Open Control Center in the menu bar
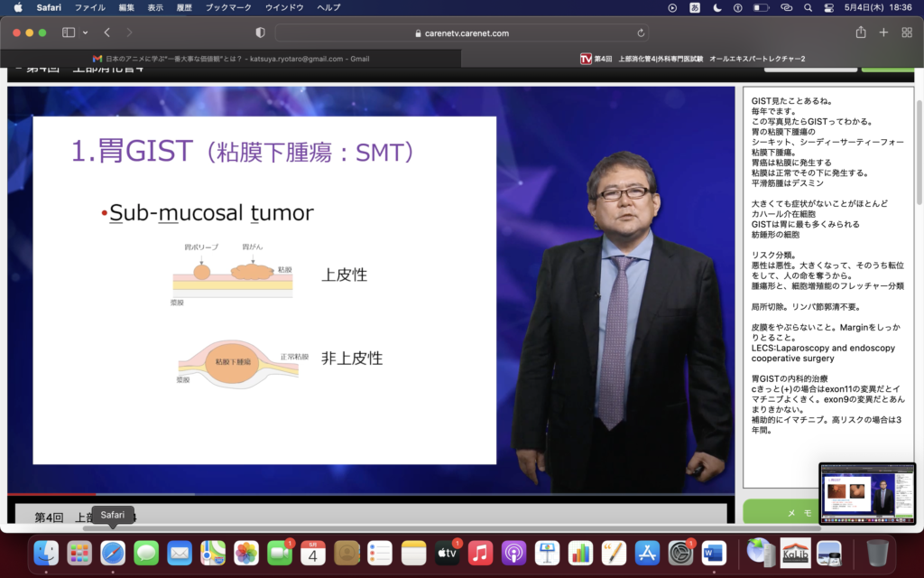 click(828, 7)
